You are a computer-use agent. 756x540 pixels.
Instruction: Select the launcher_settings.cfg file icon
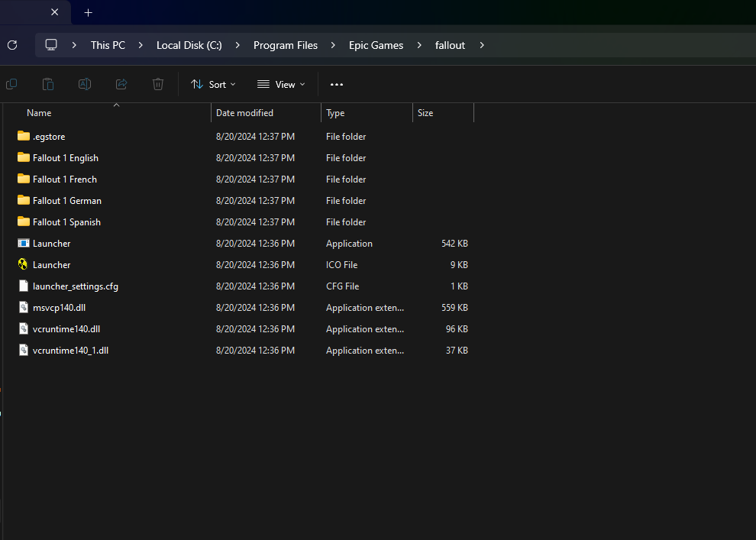(24, 286)
